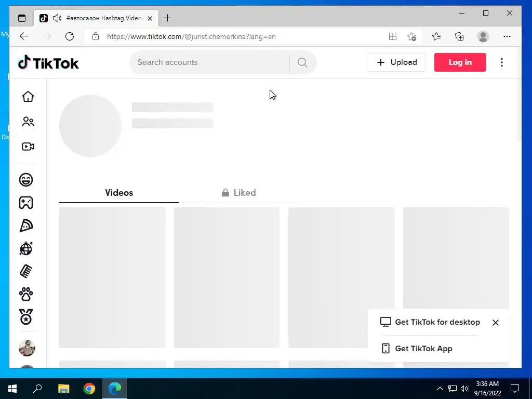532x399 pixels.
Task: Switch to the Liked tab
Action: click(239, 193)
